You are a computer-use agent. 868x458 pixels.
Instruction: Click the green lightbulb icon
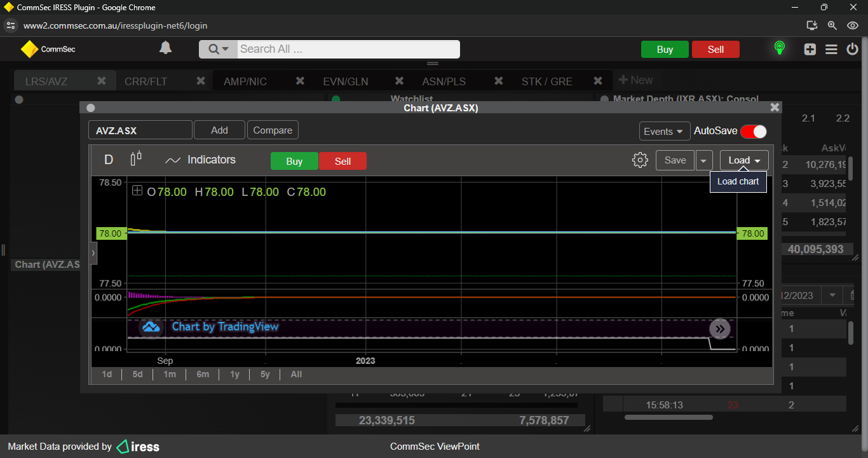click(x=779, y=48)
